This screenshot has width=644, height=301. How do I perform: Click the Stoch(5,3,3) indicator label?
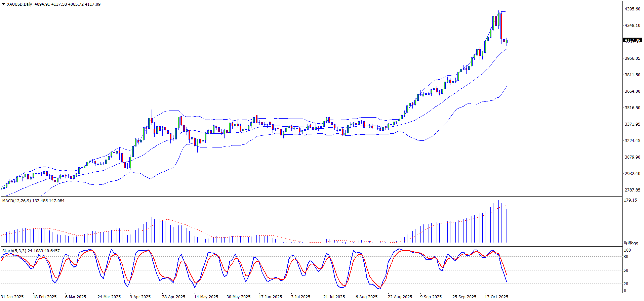point(14,251)
